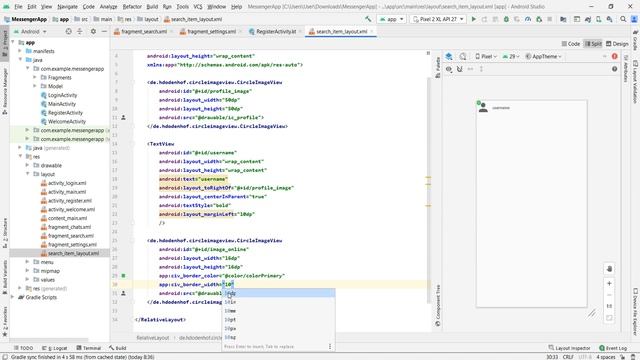Open the Structure tool window
The width and height of the screenshot is (640, 360).
pos(5,233)
